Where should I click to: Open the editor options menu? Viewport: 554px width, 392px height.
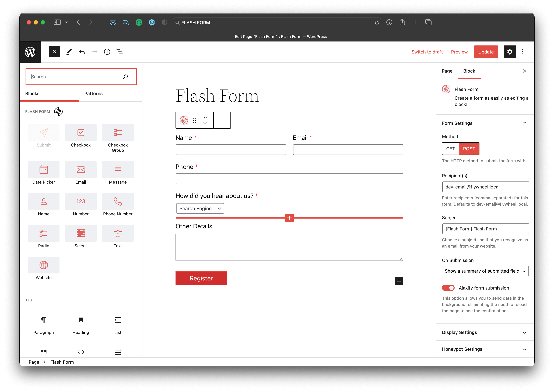[x=522, y=52]
